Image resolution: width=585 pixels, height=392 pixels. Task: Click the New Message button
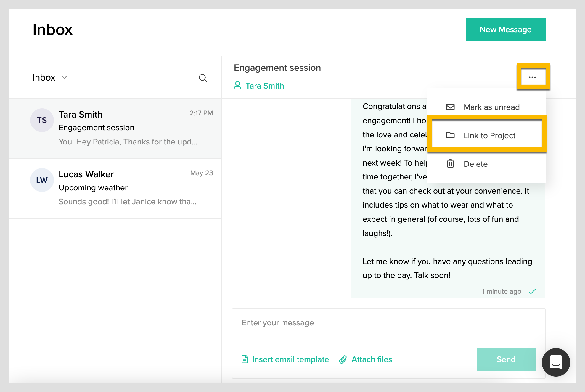505,30
